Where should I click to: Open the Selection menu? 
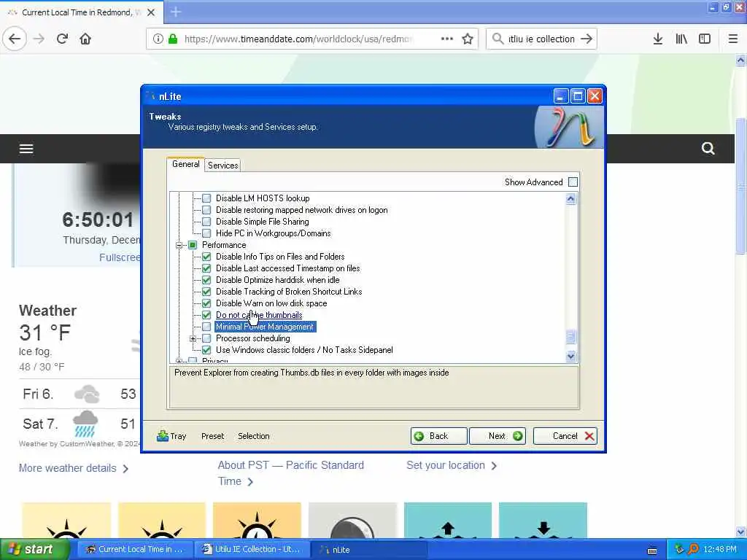pos(253,436)
